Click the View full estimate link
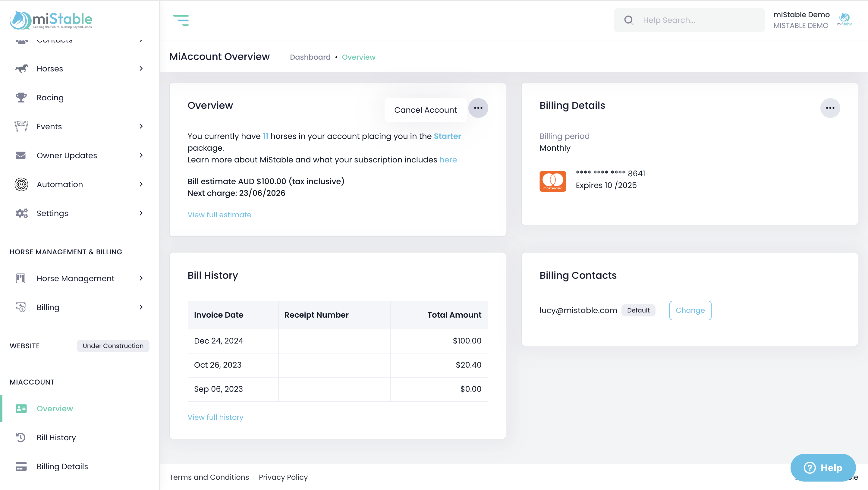868x490 pixels. pyautogui.click(x=219, y=215)
